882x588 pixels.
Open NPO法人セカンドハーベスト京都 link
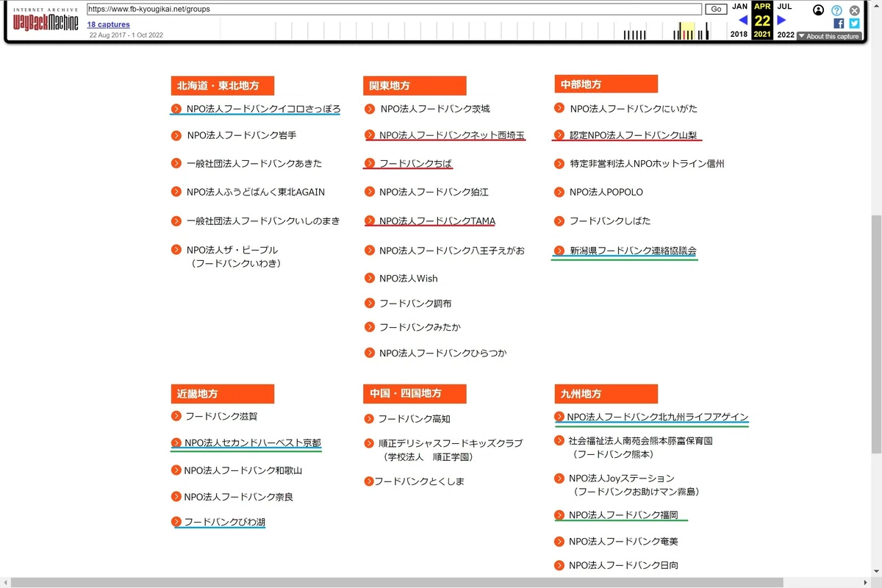pos(252,443)
